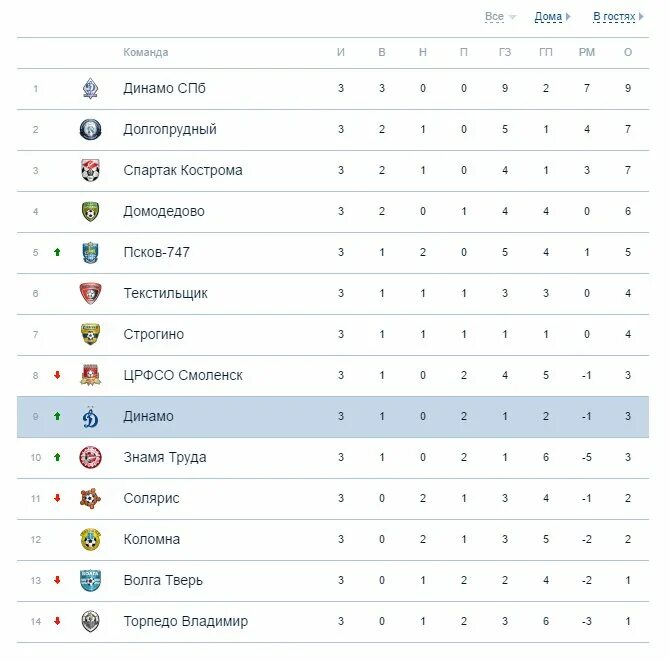Open the Все filter dropdown
This screenshot has height=661, width=669.
tap(500, 17)
